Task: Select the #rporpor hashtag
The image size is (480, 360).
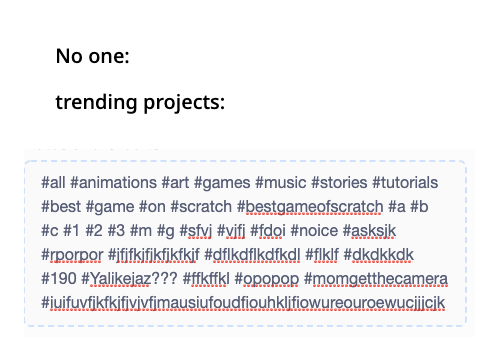Action: point(72,255)
